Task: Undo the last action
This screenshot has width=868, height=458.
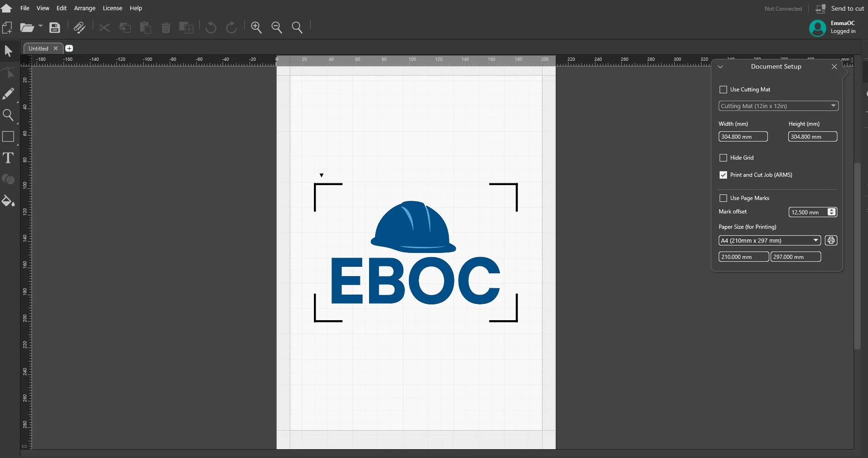Action: point(211,28)
